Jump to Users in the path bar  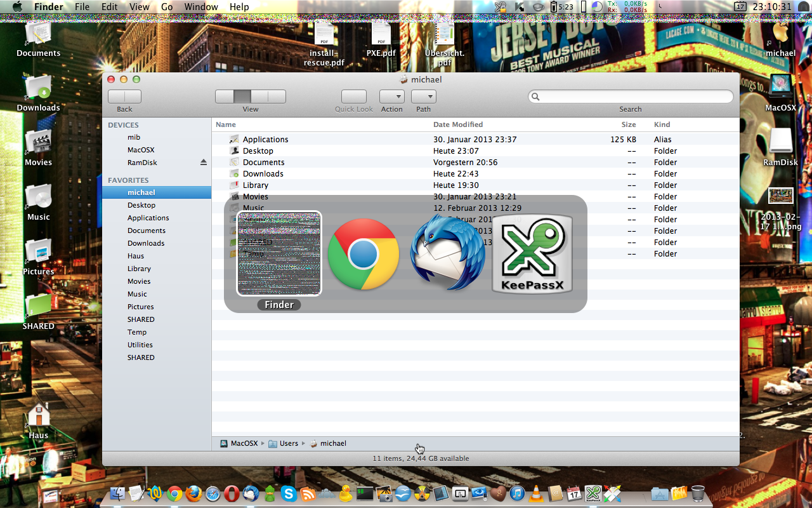283,443
